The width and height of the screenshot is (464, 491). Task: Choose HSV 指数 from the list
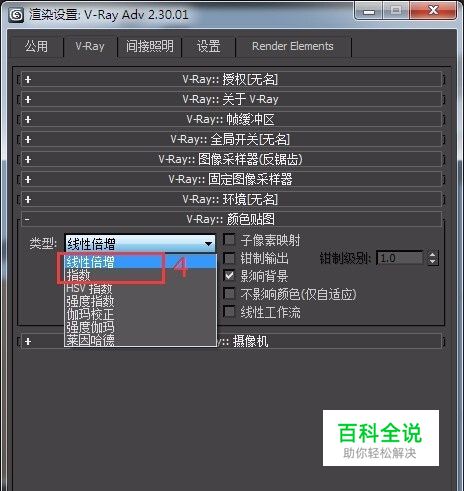tap(140, 288)
